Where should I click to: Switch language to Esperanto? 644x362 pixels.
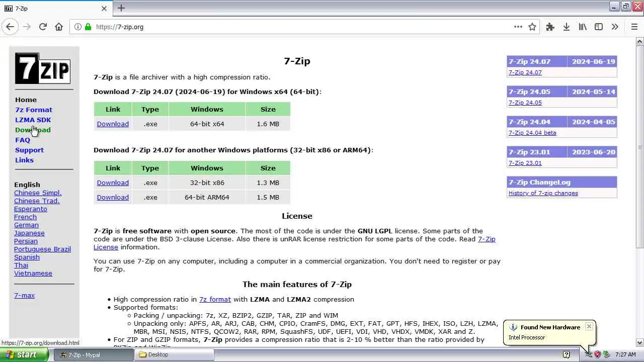pyautogui.click(x=31, y=209)
